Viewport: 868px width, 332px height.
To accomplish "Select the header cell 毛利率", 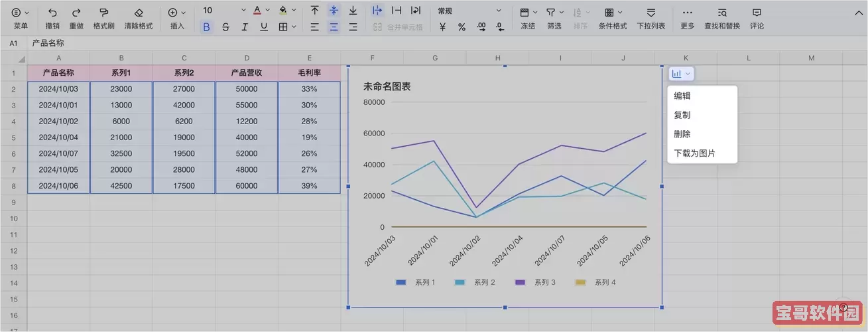I will point(309,73).
